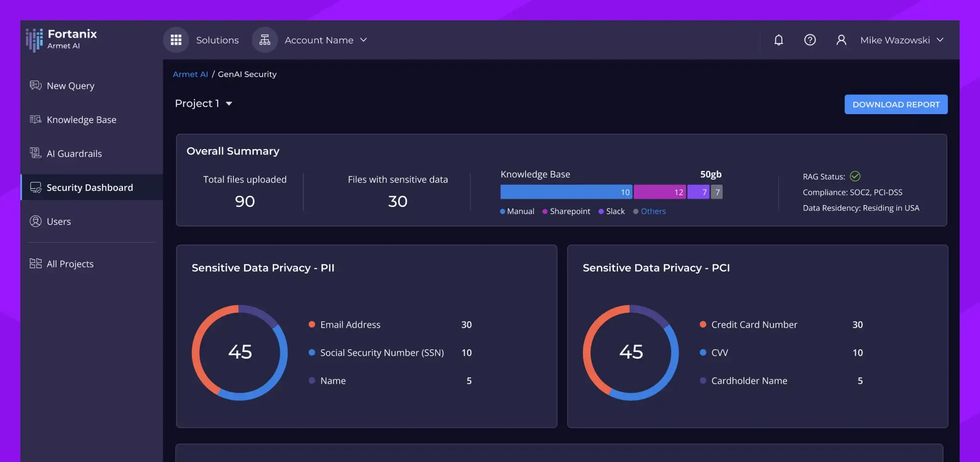Click the Email Address legend row
This screenshot has height=462, width=980.
point(390,324)
